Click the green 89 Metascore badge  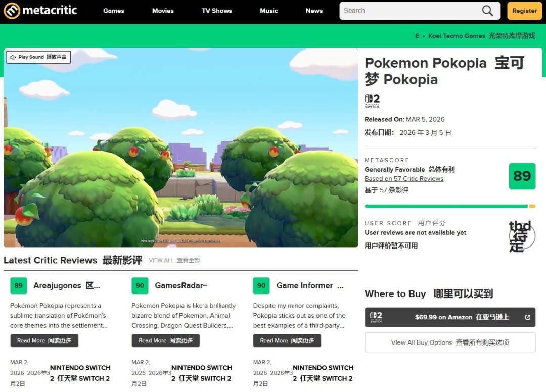pos(522,176)
